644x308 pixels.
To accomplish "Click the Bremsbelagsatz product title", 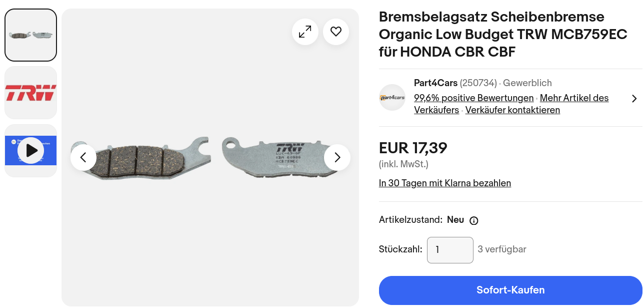I will pyautogui.click(x=491, y=35).
